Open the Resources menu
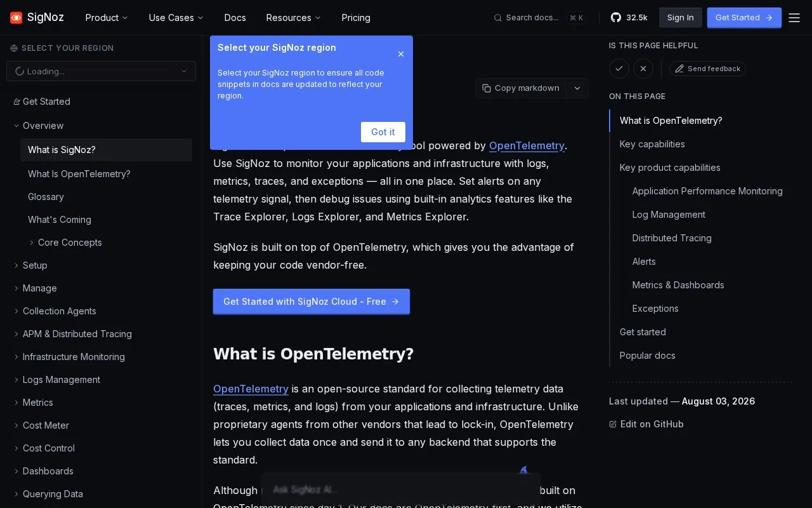812x508 pixels. point(294,18)
